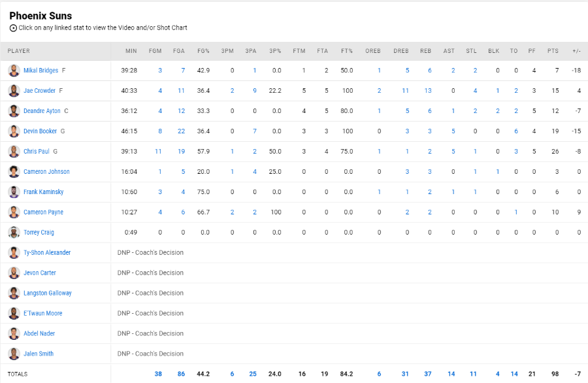This screenshot has width=588, height=383.
Task: Click the Phoenix Suns heading
Action: (x=41, y=16)
